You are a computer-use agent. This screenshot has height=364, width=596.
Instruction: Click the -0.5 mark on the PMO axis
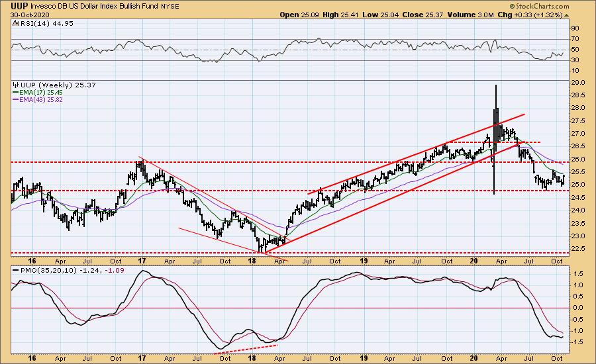[x=577, y=319]
